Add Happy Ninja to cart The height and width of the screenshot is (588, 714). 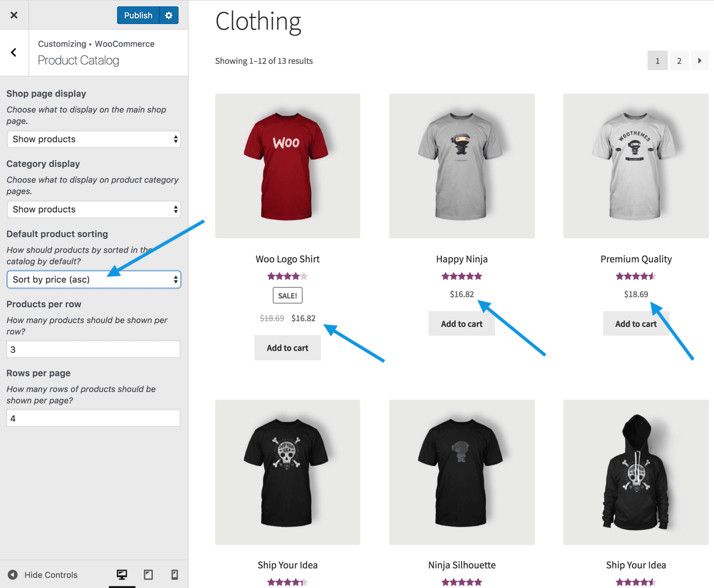tap(461, 324)
